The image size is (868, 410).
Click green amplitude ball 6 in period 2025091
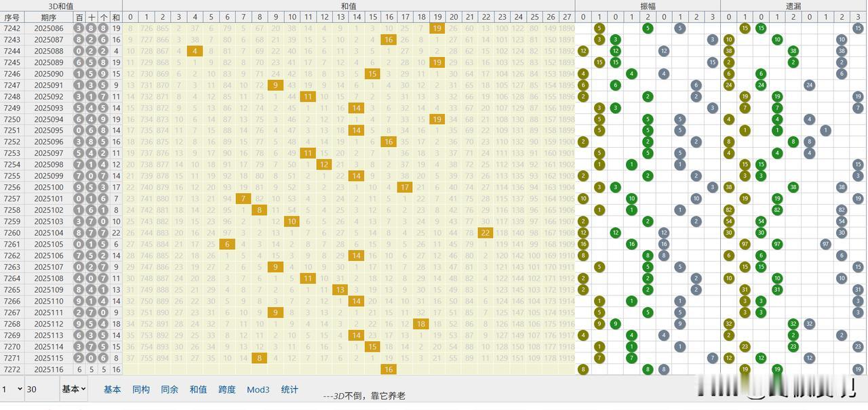615,85
